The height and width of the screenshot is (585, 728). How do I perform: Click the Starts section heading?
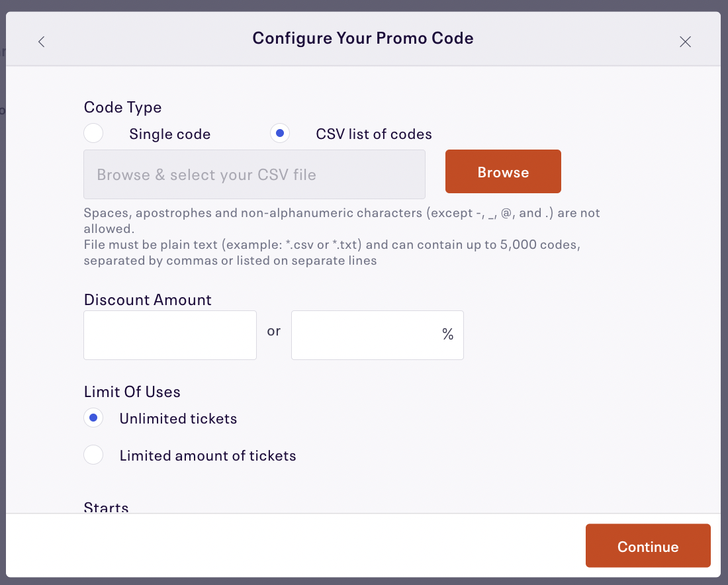107,507
